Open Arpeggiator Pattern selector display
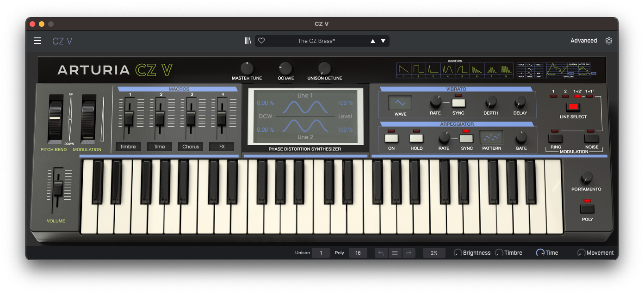Image resolution: width=644 pixels, height=294 pixels. 491,137
